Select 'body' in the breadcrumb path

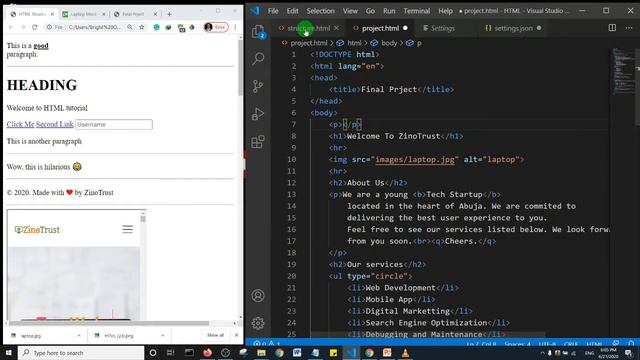click(x=389, y=43)
